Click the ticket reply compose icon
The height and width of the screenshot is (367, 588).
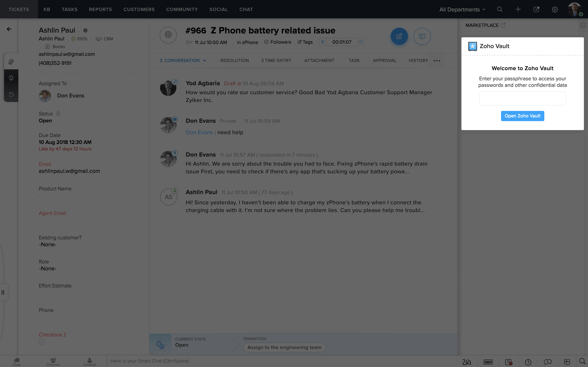399,36
